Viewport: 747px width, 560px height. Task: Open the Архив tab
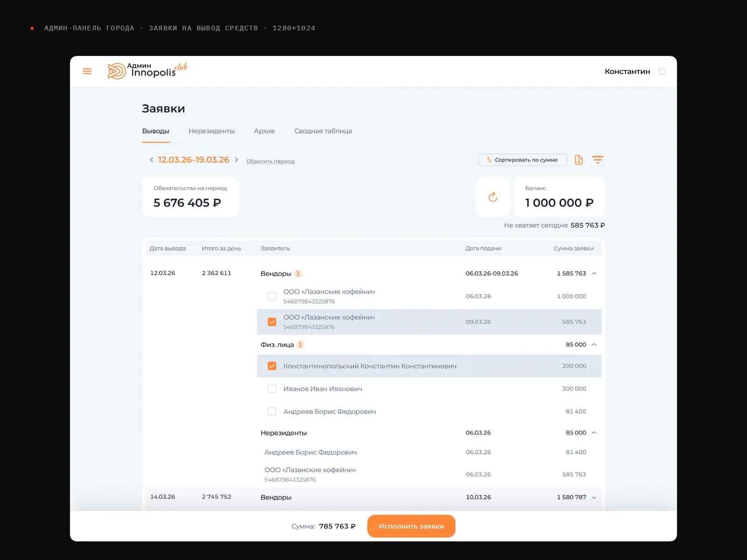coord(264,131)
